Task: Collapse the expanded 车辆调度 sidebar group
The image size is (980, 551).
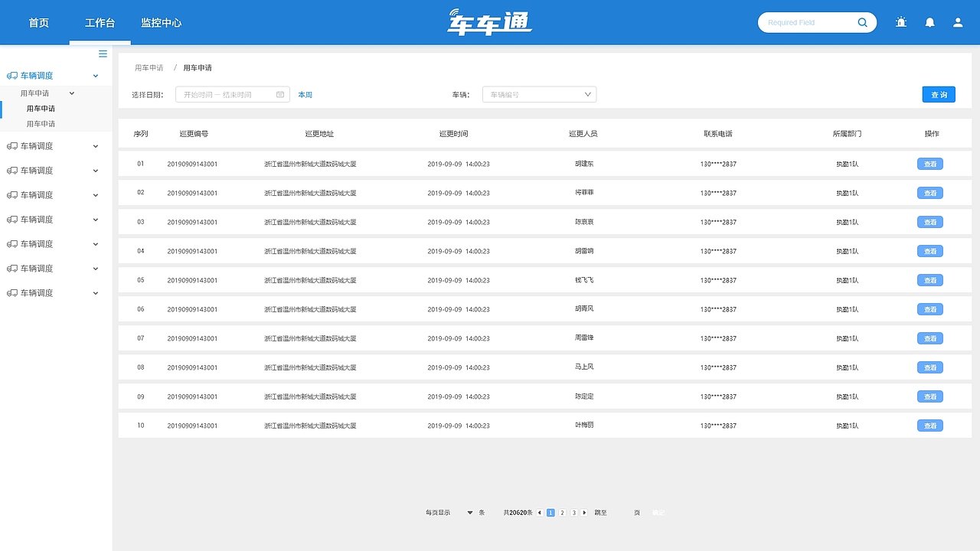Action: point(95,75)
